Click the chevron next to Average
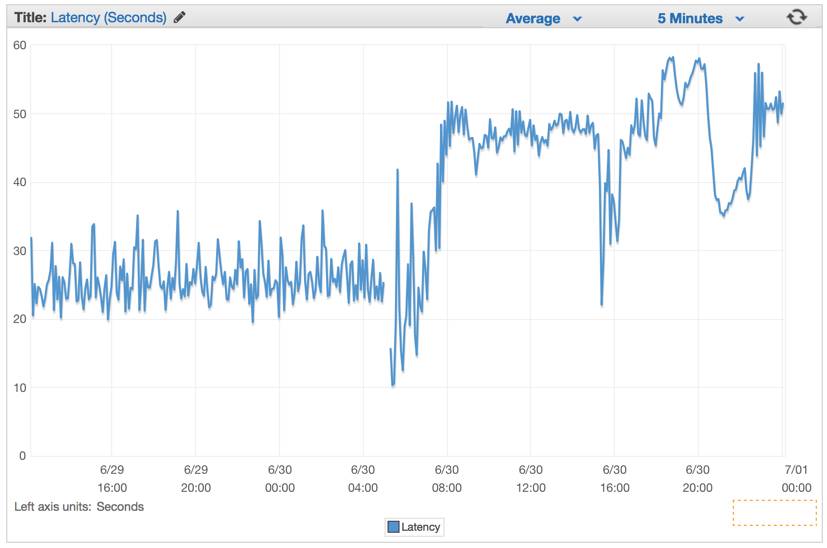The height and width of the screenshot is (548, 827). pyautogui.click(x=577, y=19)
